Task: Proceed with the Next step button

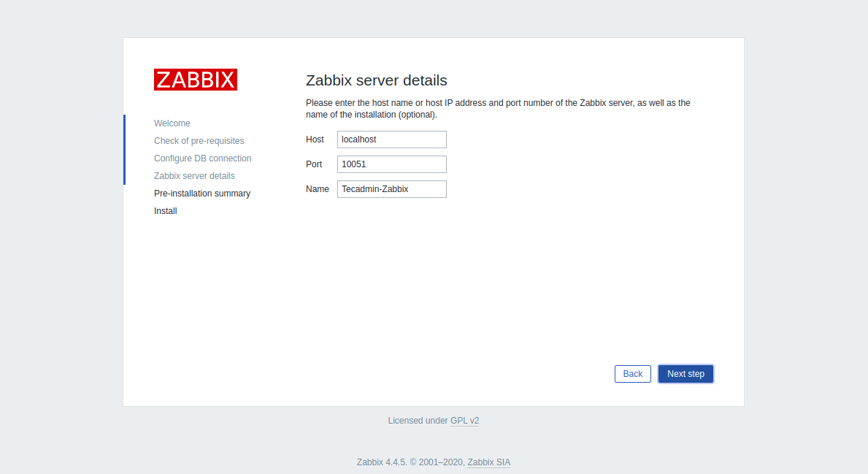Action: [x=685, y=374]
